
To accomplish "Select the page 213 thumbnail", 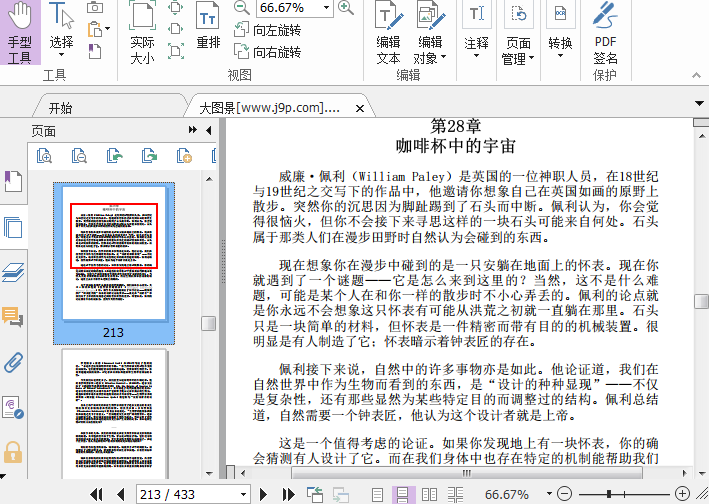I will click(114, 263).
